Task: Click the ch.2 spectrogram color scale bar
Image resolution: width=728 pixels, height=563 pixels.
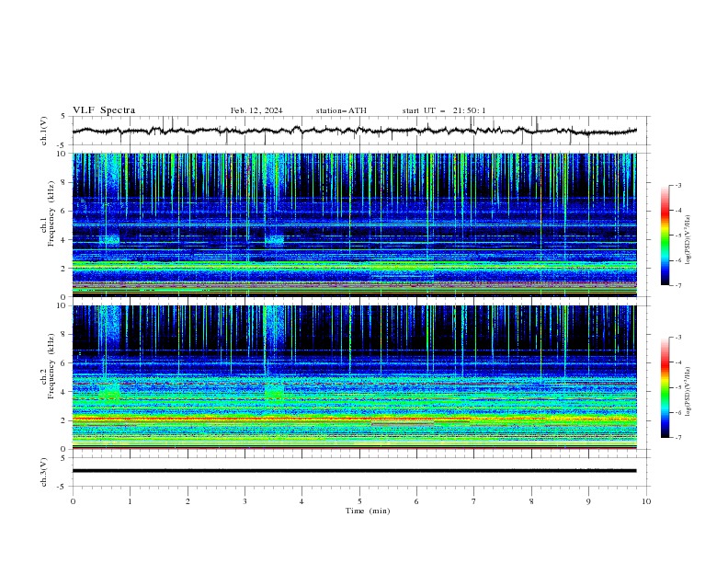Action: 665,387
